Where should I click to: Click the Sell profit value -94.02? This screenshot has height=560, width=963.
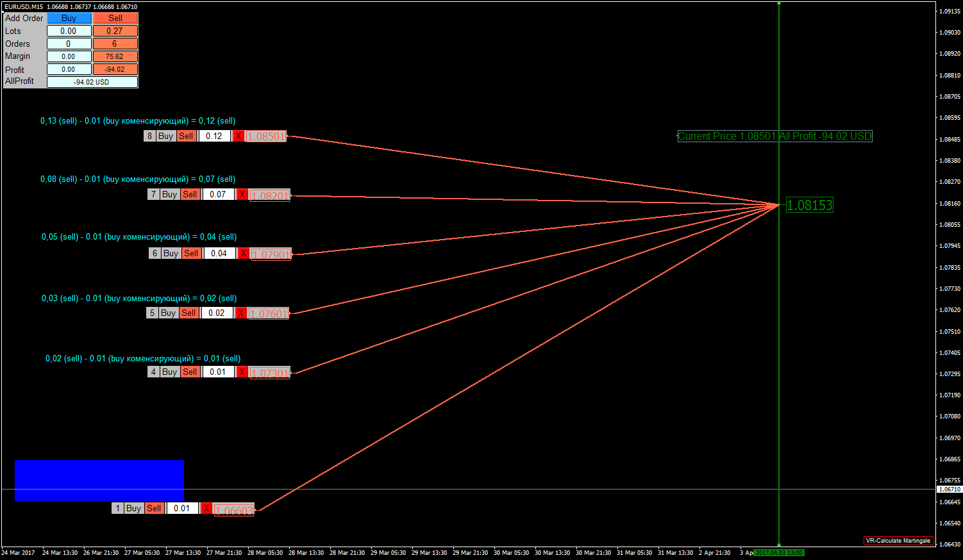click(x=115, y=69)
